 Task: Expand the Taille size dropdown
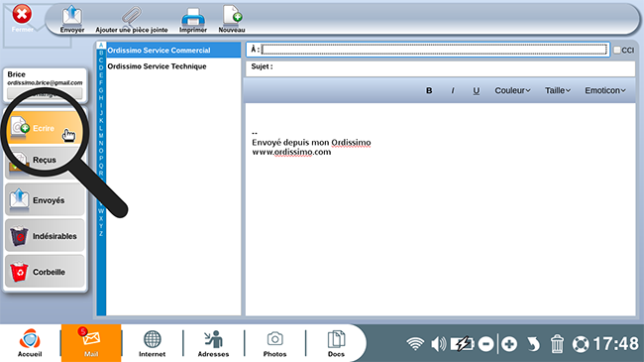coord(558,90)
